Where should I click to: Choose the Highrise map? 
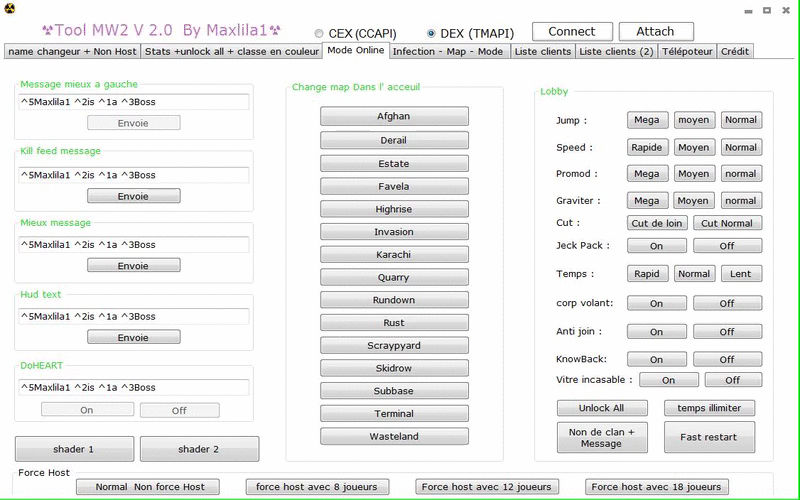394,209
